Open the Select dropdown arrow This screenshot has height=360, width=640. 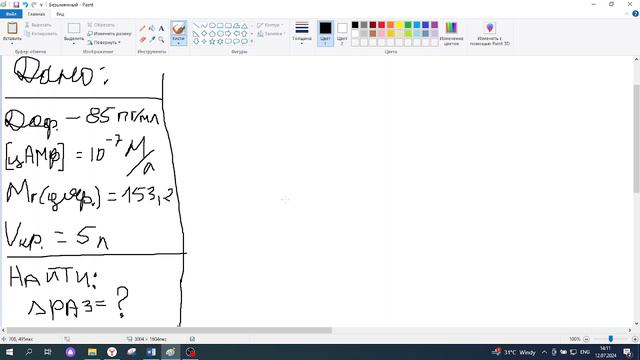click(74, 43)
